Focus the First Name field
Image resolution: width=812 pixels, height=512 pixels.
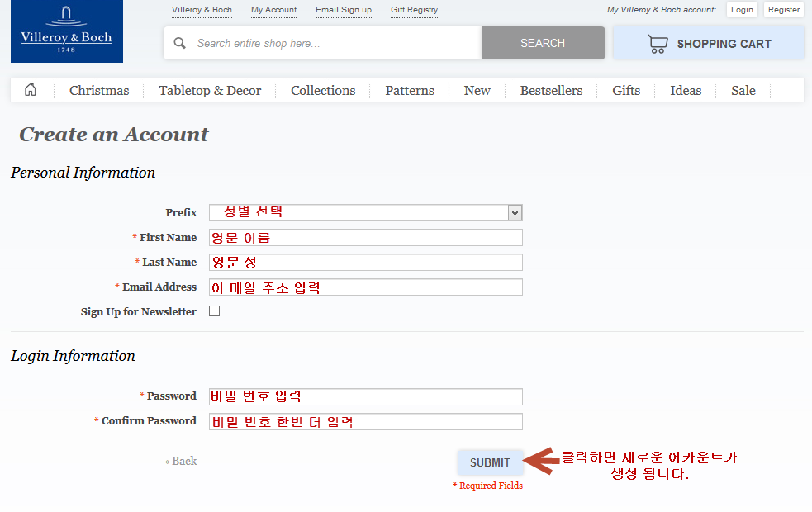pos(366,238)
